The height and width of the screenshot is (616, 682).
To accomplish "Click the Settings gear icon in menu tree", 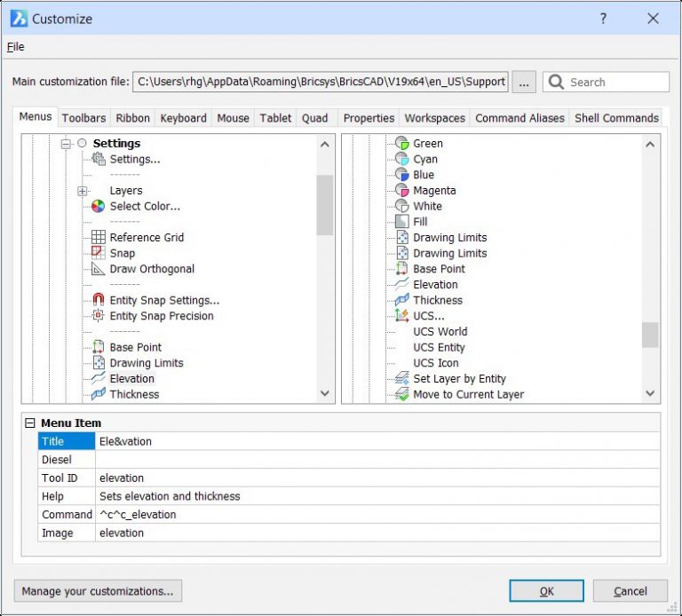I will pyautogui.click(x=99, y=159).
